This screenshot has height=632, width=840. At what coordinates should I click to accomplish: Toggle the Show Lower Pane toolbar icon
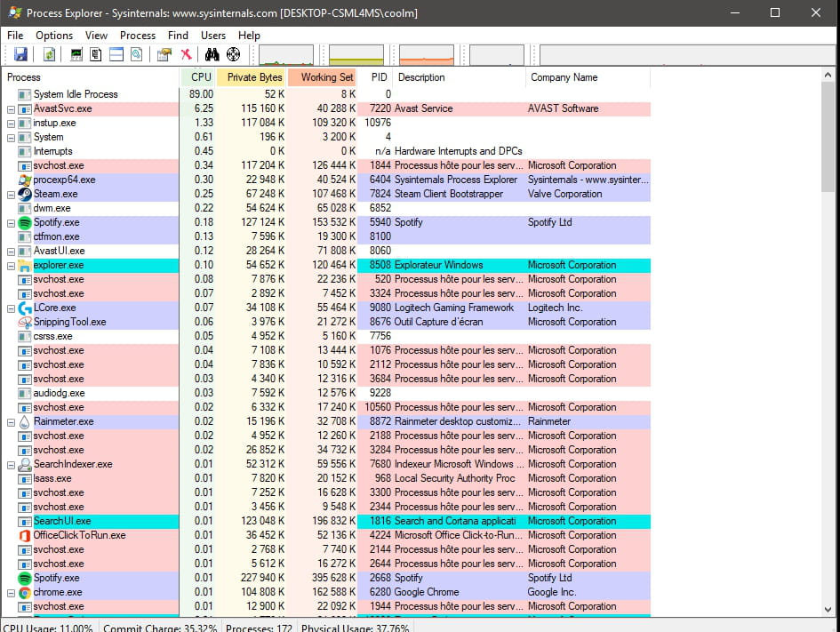tap(116, 55)
